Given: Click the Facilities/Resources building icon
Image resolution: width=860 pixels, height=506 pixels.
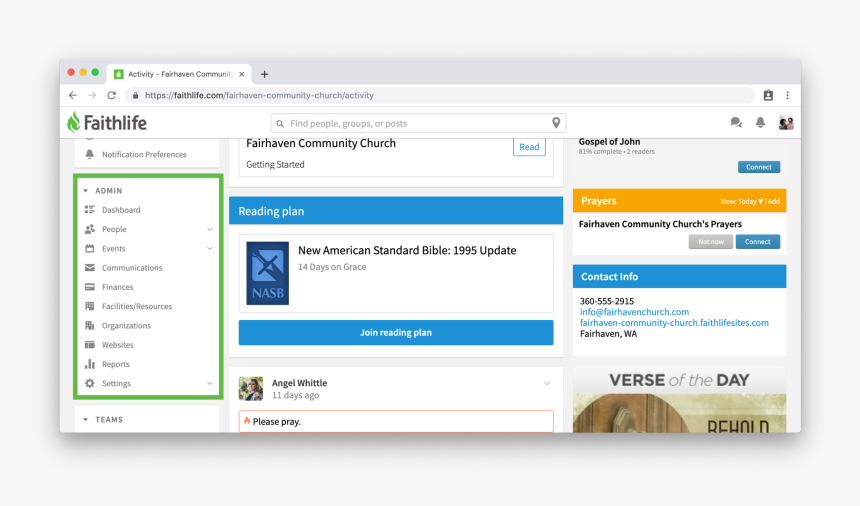Looking at the screenshot, I should [90, 306].
